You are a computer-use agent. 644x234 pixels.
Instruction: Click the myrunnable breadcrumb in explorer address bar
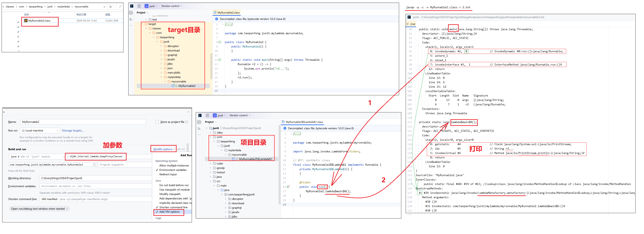pyautogui.click(x=82, y=7)
